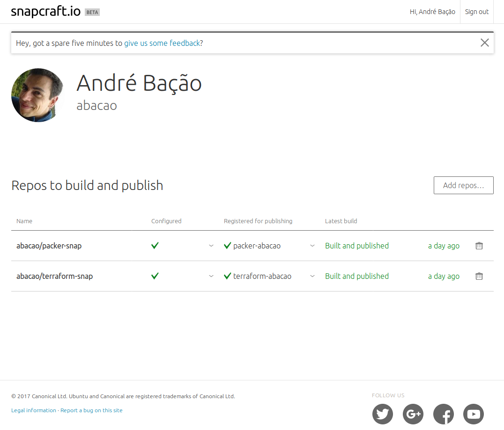Click the terraform-abacao registered name
This screenshot has height=430, width=504.
click(262, 276)
